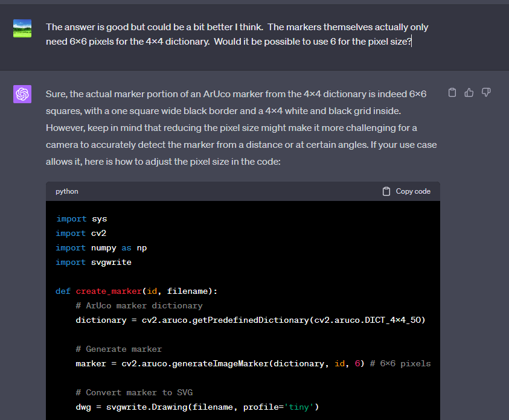Click the '# Generate marker' comment line
This screenshot has width=509, height=420.
click(118, 349)
